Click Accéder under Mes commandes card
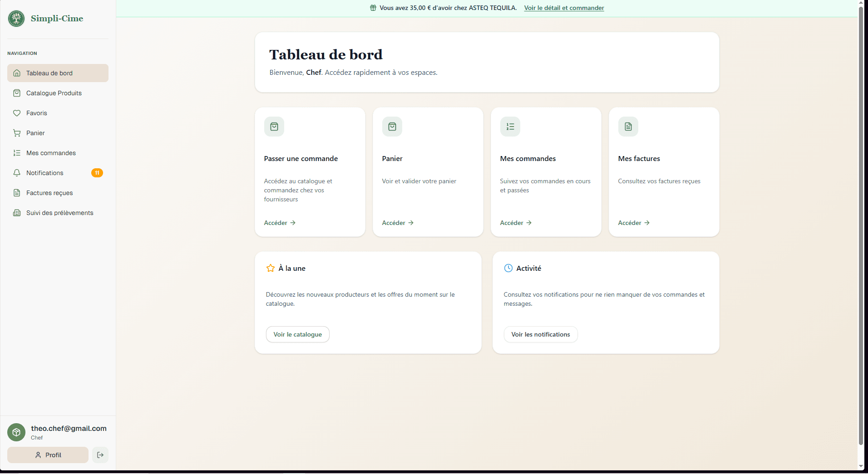The image size is (868, 474). point(516,223)
